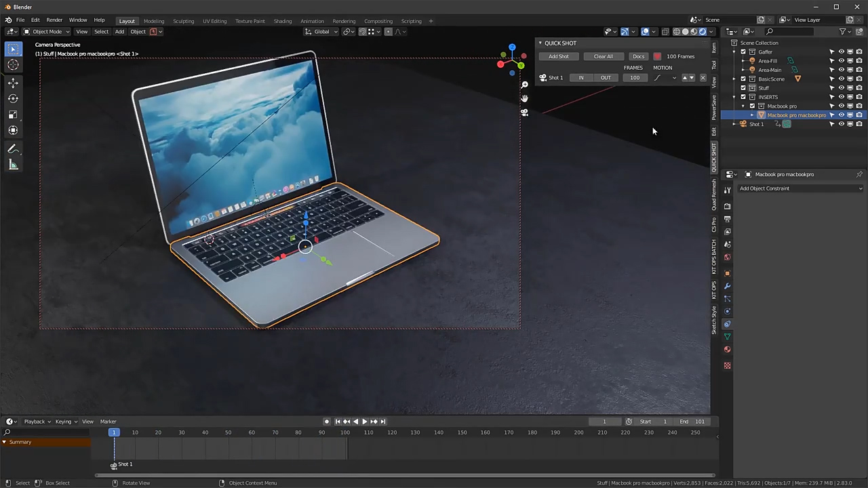The image size is (868, 488).
Task: Pick the Scale tool
Action: [13, 115]
